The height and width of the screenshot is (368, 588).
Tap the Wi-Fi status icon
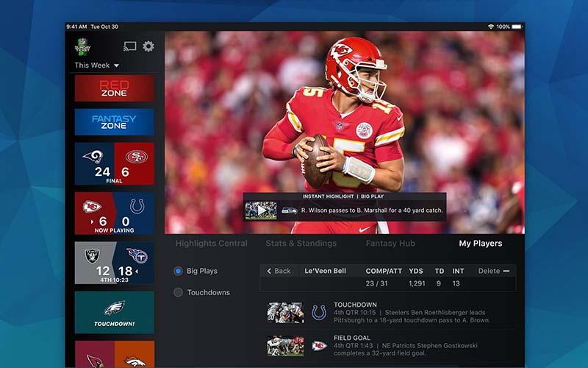(x=490, y=26)
